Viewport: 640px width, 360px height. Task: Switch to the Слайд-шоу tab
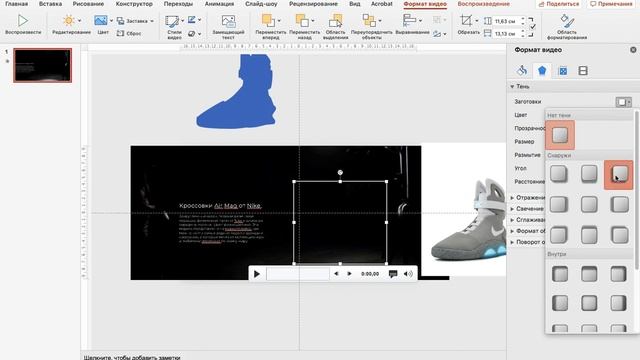261,4
